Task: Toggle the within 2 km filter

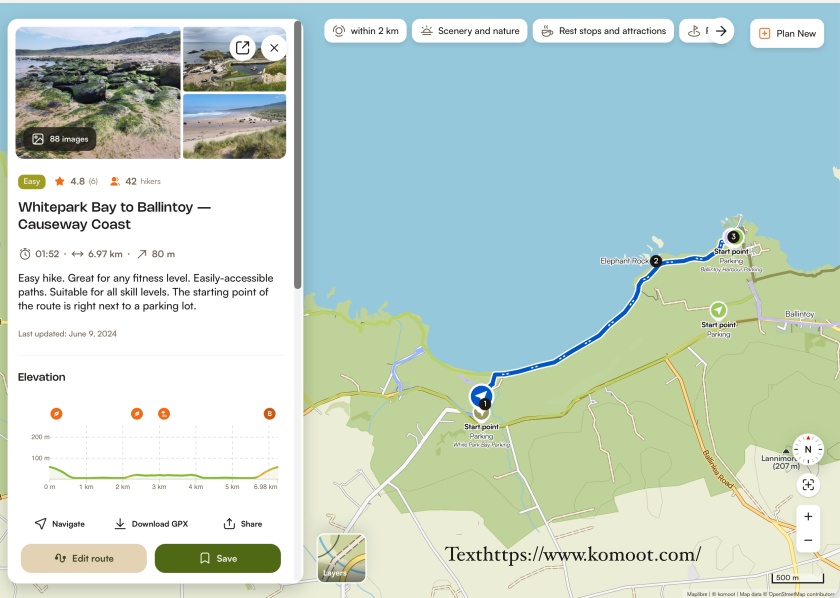Action: click(365, 31)
